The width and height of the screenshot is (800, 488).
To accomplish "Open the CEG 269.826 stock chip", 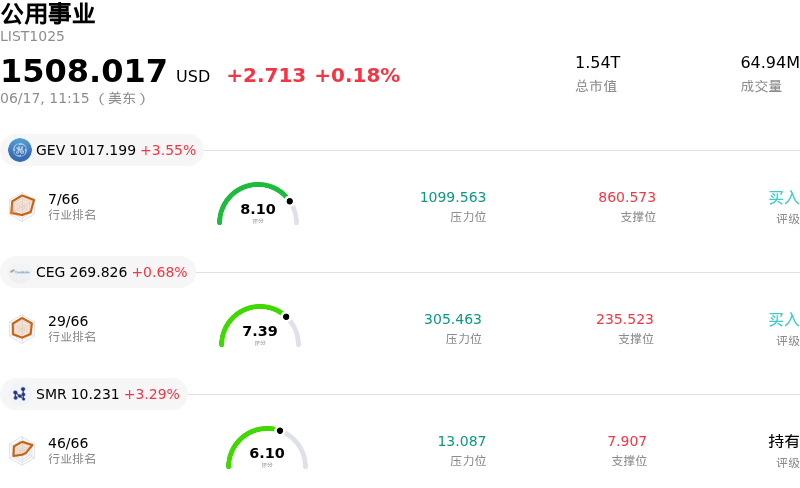I will click(98, 272).
